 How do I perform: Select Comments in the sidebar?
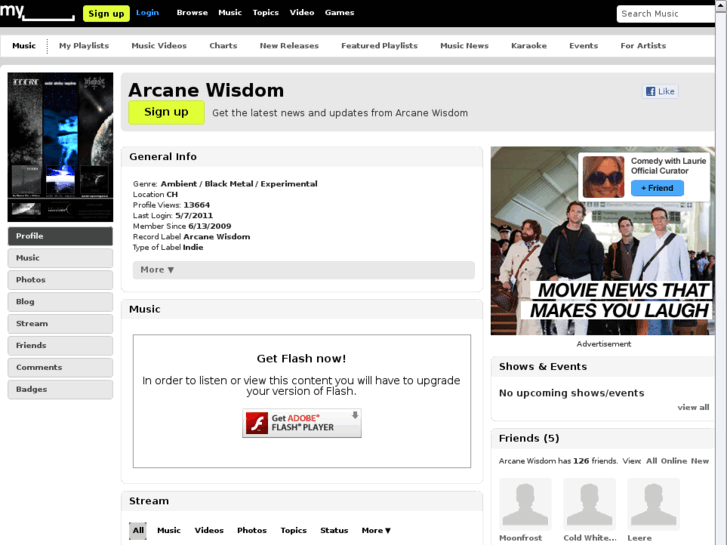[x=60, y=367]
